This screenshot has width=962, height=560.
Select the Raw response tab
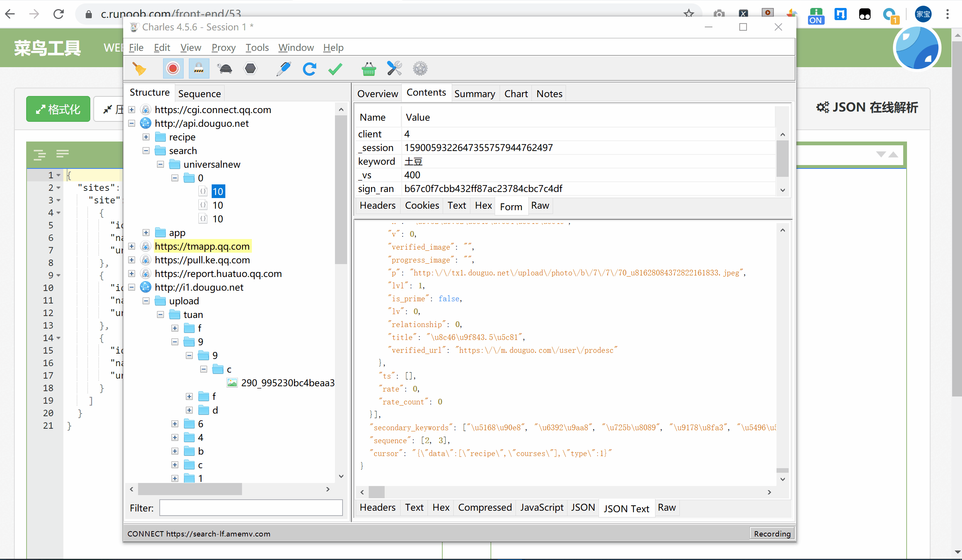[666, 507]
